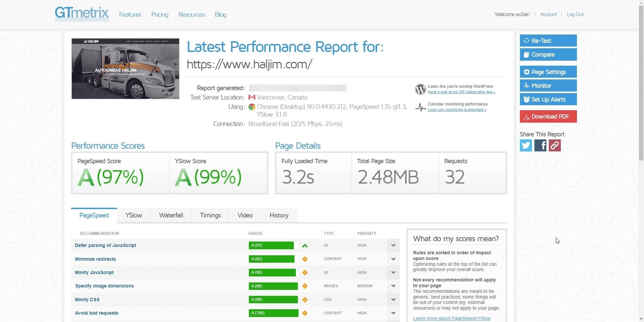The image size is (644, 322).
Task: Expand the Avoid bad requests chevron
Action: [393, 313]
